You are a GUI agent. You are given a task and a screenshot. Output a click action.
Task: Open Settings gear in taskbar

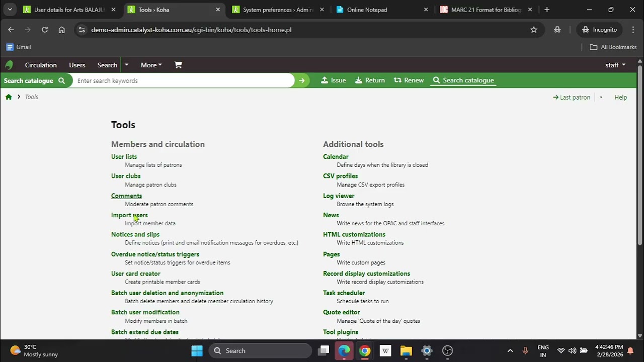click(427, 350)
